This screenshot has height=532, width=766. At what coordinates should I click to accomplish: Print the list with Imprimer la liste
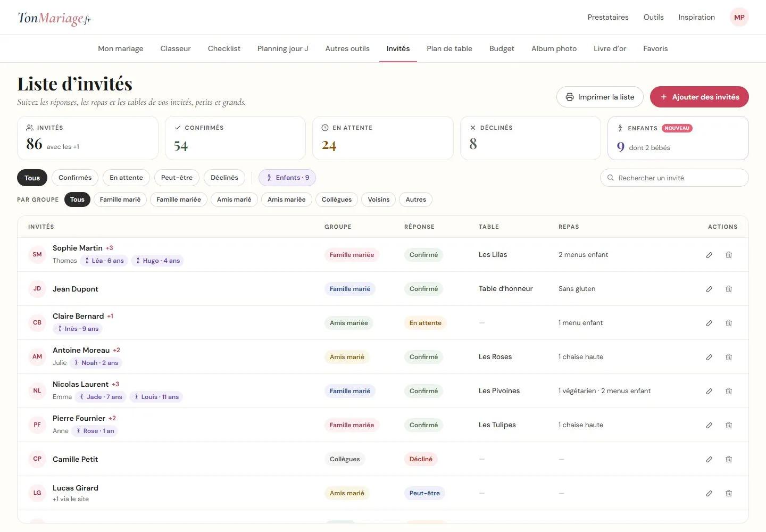(600, 97)
